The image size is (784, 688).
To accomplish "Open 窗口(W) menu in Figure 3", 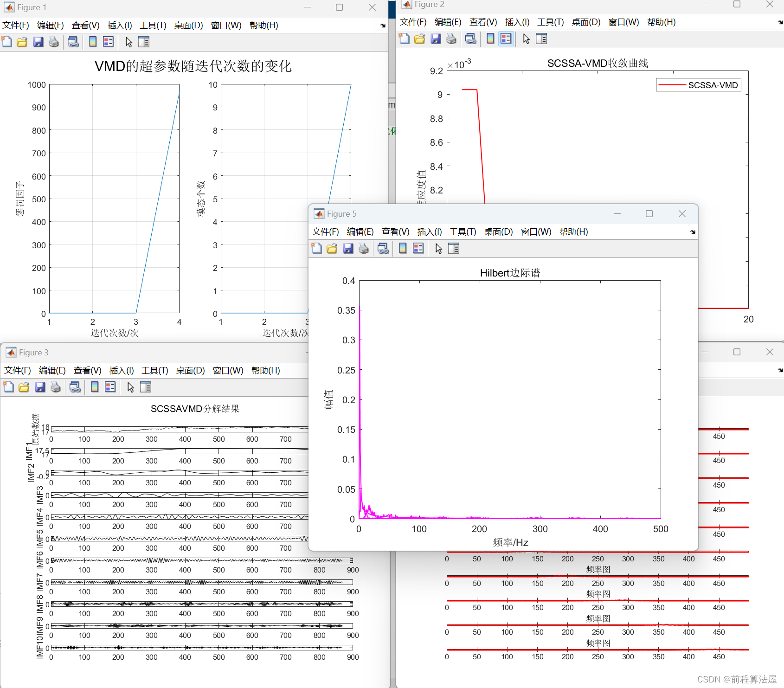I will pyautogui.click(x=228, y=371).
